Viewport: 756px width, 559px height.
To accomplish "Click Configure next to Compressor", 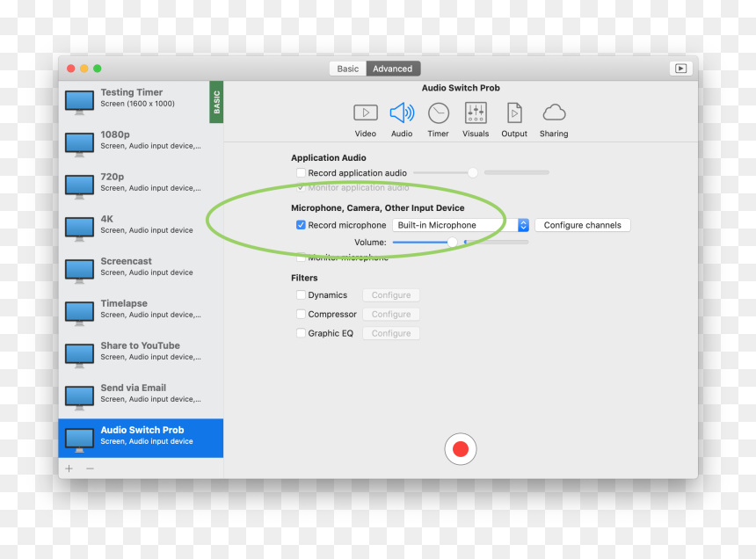I will [x=391, y=314].
